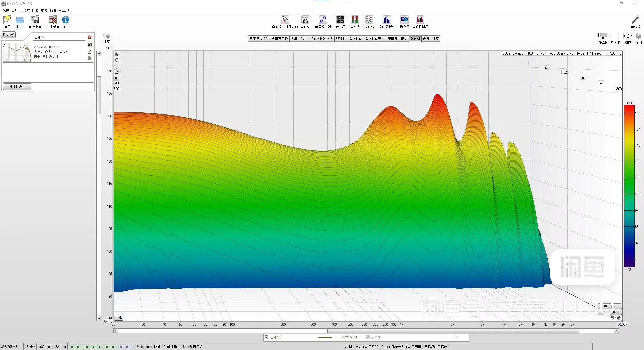This screenshot has height=350, width=644.
Task: Switch to the Clarity (清晰度) tab
Action: pyautogui.click(x=392, y=39)
